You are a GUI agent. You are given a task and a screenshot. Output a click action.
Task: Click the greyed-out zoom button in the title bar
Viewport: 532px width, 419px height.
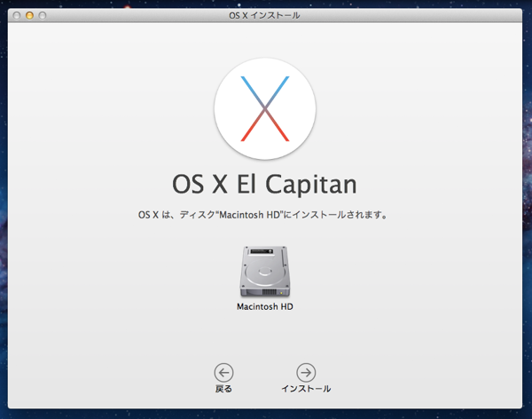coord(43,15)
